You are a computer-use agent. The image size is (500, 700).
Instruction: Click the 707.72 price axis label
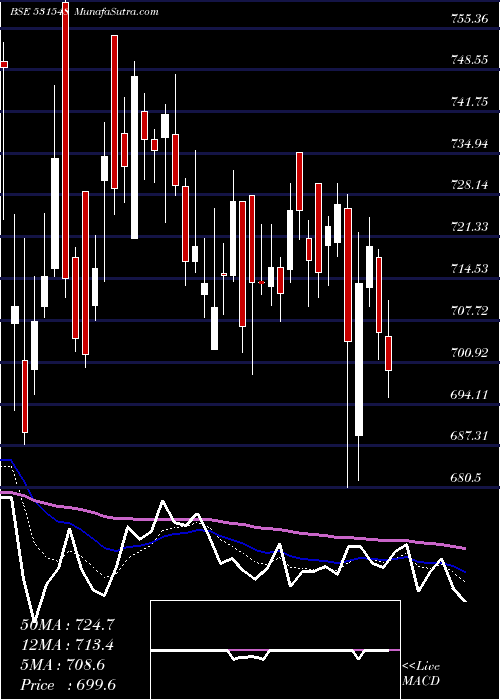(x=469, y=310)
